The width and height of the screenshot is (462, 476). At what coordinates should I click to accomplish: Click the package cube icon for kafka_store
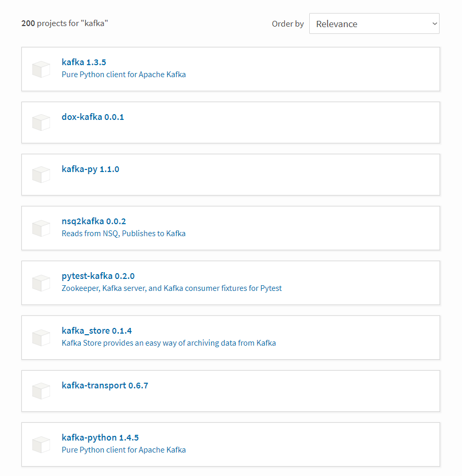(x=41, y=337)
